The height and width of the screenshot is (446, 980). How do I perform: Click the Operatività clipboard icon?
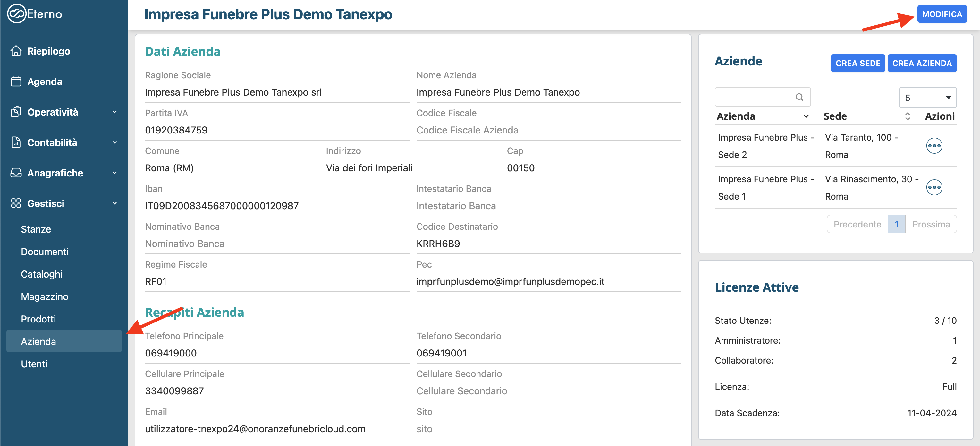tap(16, 112)
